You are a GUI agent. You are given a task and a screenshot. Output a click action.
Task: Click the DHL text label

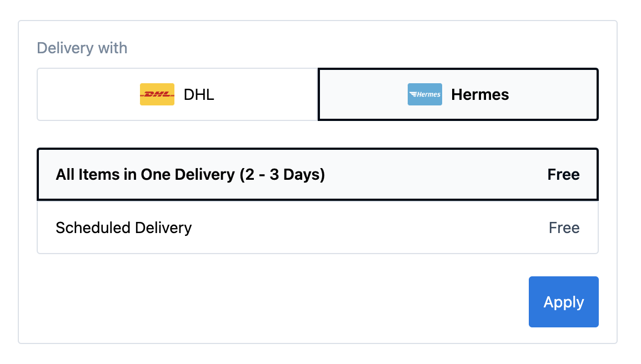coord(199,95)
